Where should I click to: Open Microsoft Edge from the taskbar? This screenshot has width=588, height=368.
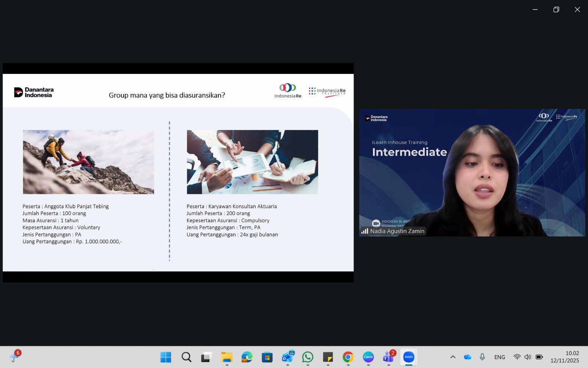(247, 357)
